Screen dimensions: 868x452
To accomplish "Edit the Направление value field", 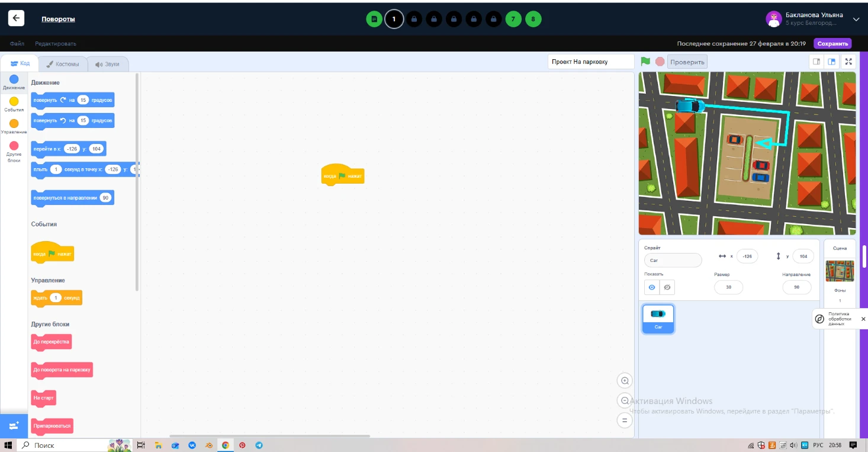I will click(796, 287).
